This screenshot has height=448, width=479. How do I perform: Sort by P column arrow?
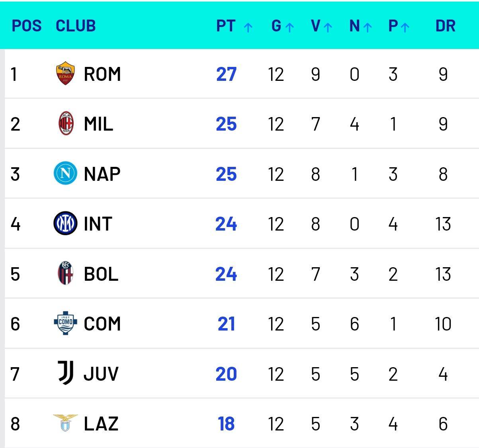(405, 27)
